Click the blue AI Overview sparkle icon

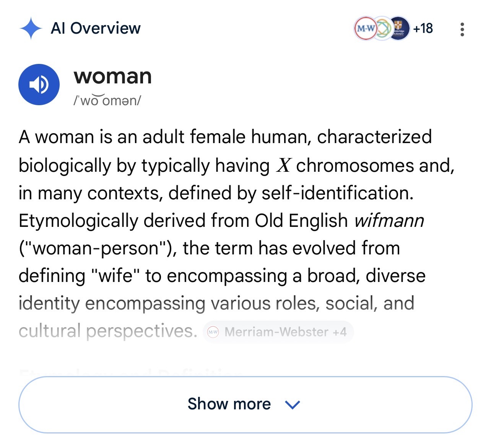tap(31, 29)
